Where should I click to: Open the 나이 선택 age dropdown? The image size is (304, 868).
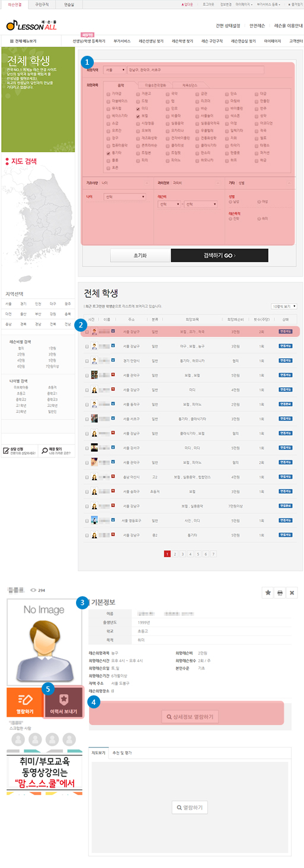125,196
